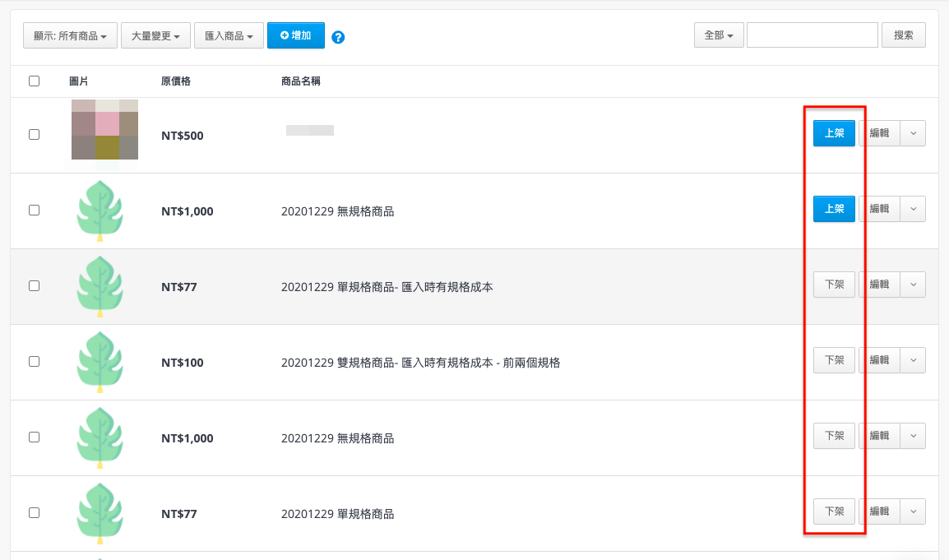Expand the arrow beside 編輯 in last row

coord(913,511)
